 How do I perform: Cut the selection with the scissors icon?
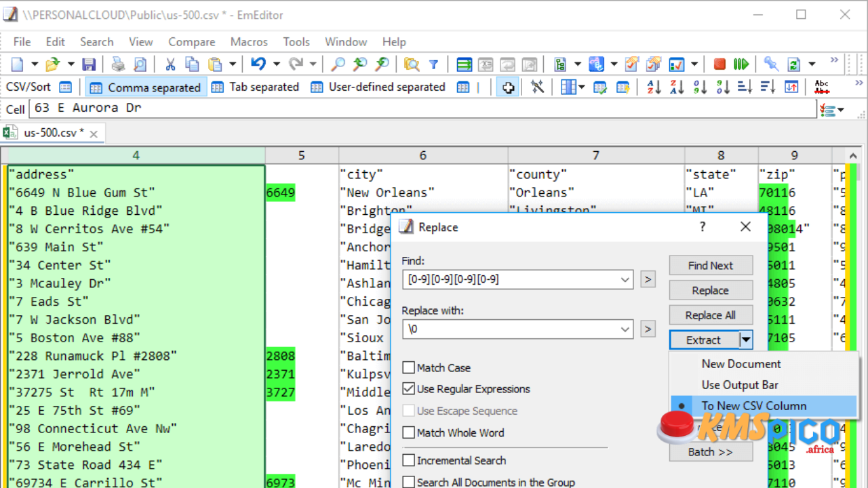pos(170,64)
